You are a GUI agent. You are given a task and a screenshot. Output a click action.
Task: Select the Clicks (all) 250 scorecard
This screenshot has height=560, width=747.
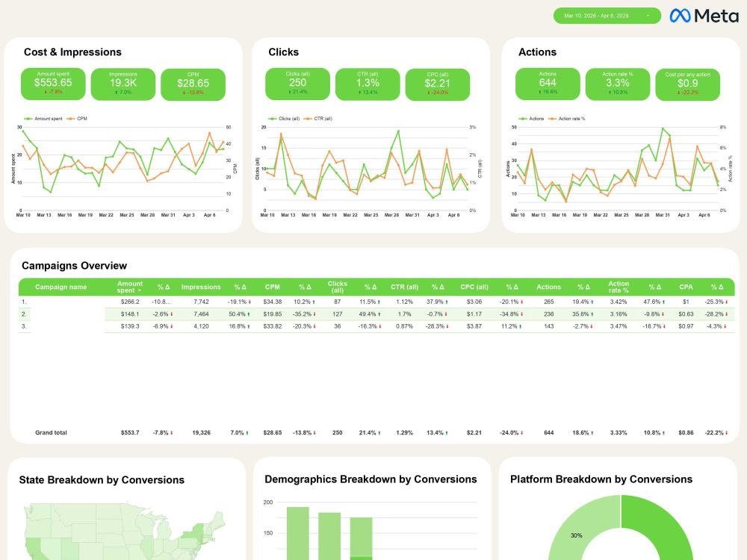[298, 84]
